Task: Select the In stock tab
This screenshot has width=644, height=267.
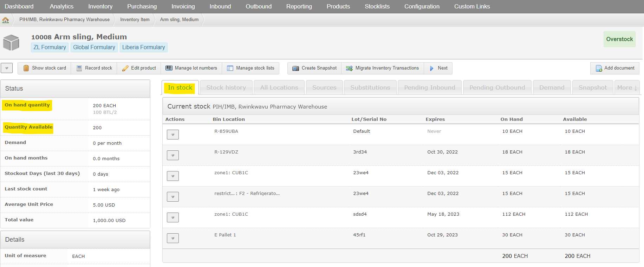Action: (x=180, y=87)
